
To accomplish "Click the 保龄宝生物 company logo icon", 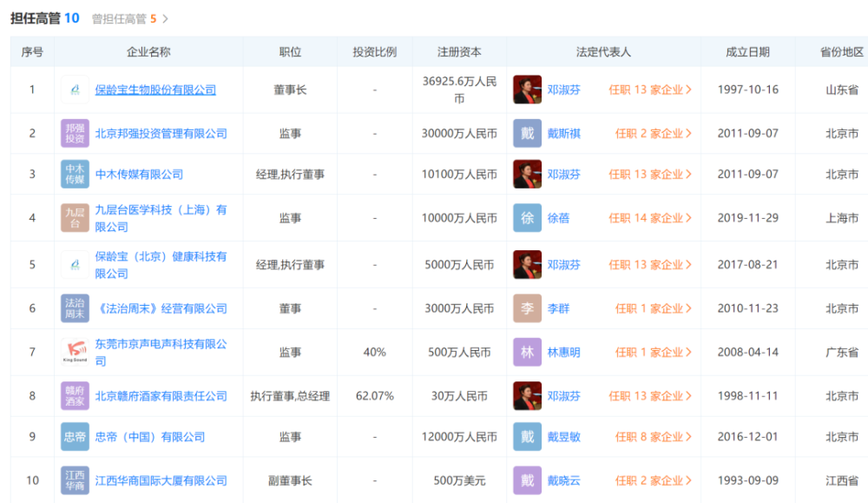I will [x=75, y=89].
